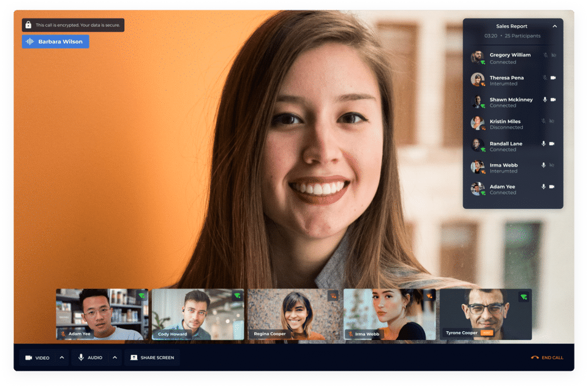Click the '03:20' call timer
Screen dimensions: 588x388
(x=491, y=36)
